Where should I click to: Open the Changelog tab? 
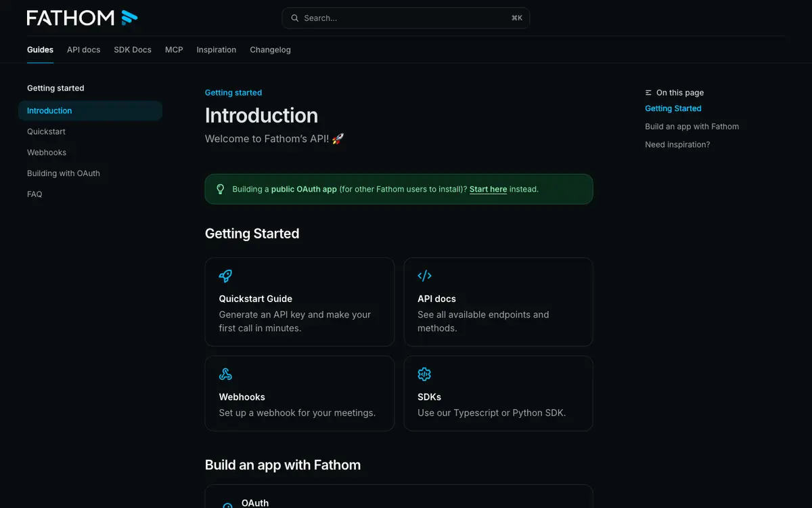[270, 49]
